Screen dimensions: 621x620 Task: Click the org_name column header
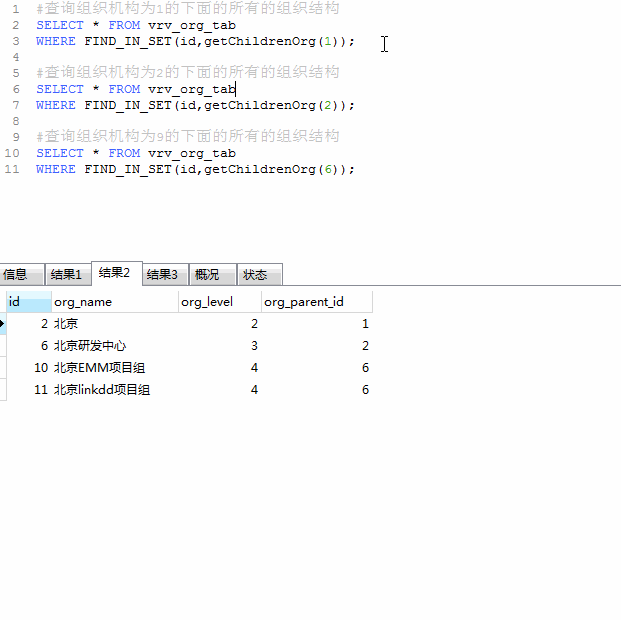(115, 302)
